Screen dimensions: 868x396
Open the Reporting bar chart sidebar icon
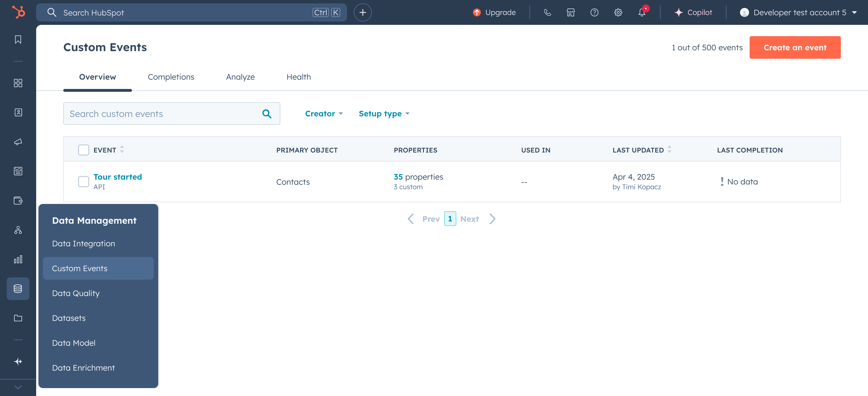(x=18, y=259)
